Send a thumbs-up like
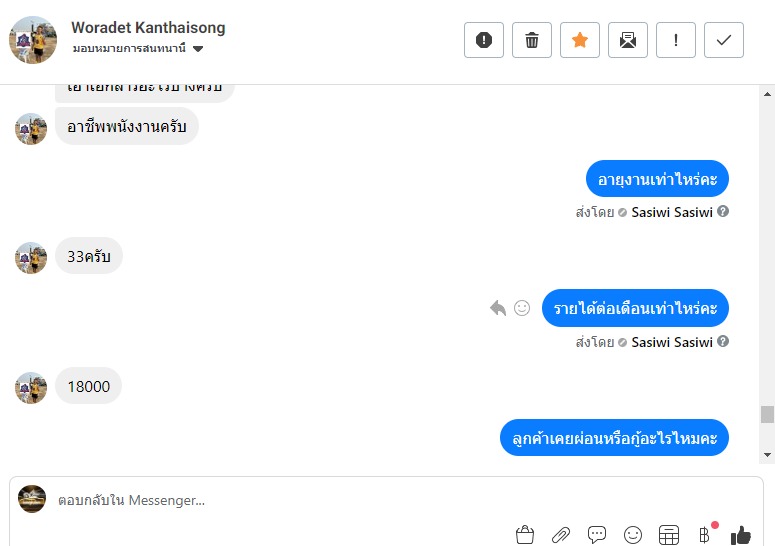The image size is (775, 546). (741, 535)
